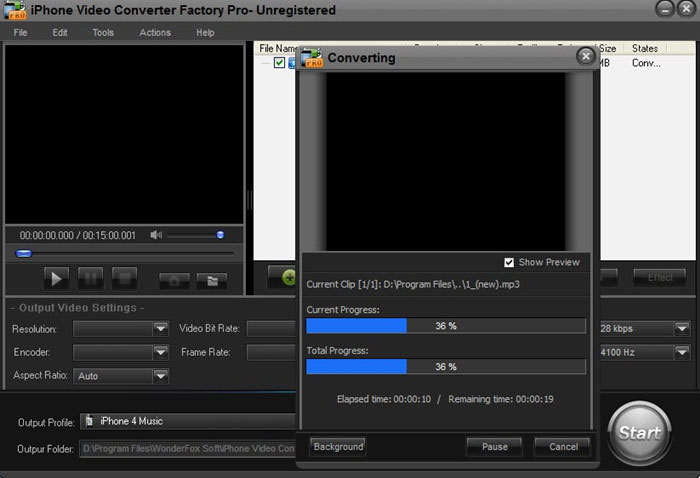This screenshot has width=700, height=478.
Task: Open the File menu
Action: (x=21, y=33)
